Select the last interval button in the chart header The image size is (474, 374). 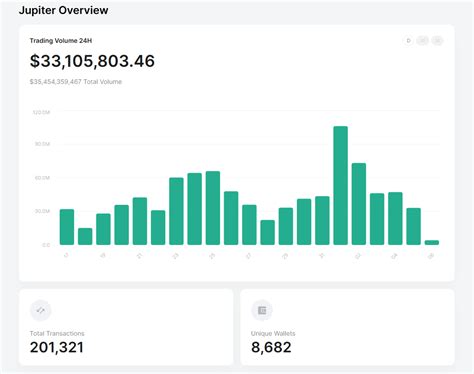coord(437,41)
